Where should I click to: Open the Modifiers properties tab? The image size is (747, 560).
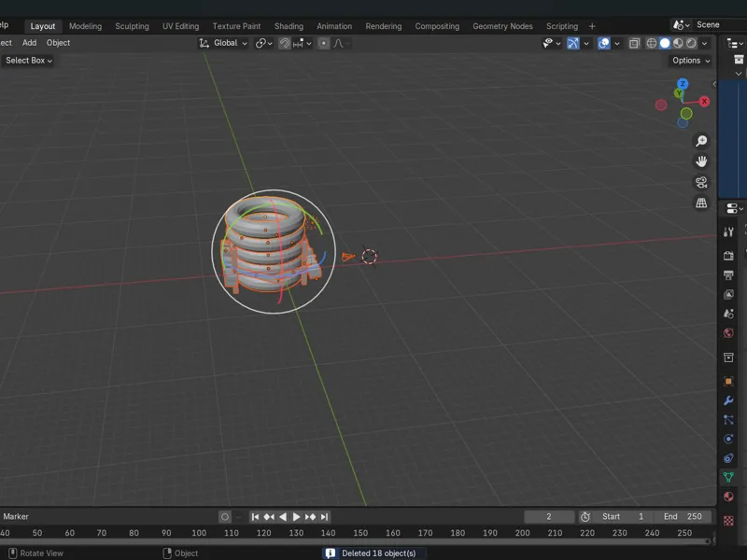pyautogui.click(x=728, y=400)
